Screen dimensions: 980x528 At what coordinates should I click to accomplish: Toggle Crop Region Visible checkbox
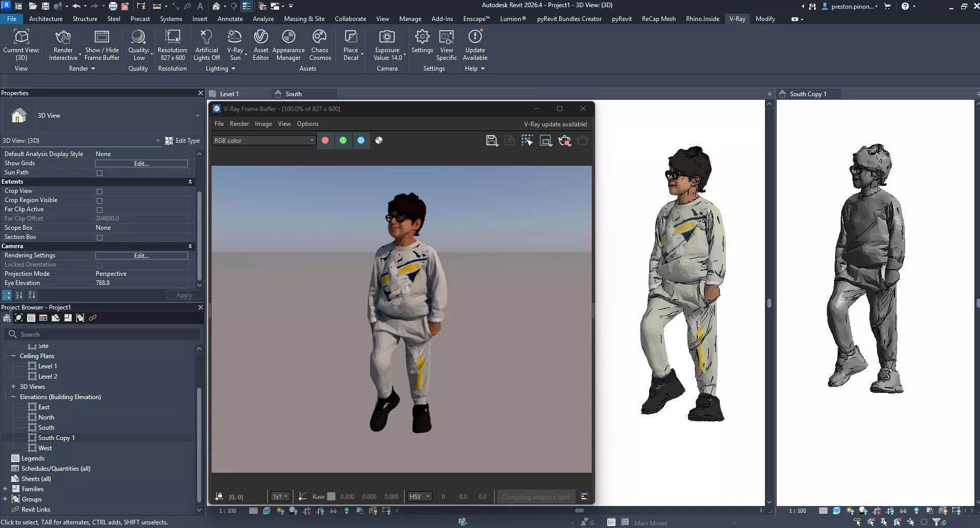coord(99,201)
